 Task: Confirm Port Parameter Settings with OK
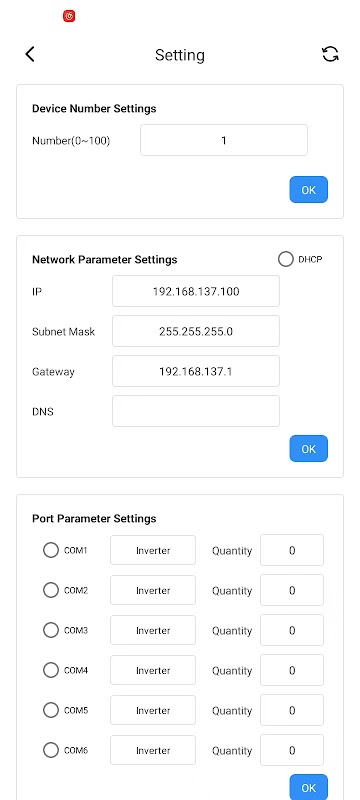[x=308, y=787]
